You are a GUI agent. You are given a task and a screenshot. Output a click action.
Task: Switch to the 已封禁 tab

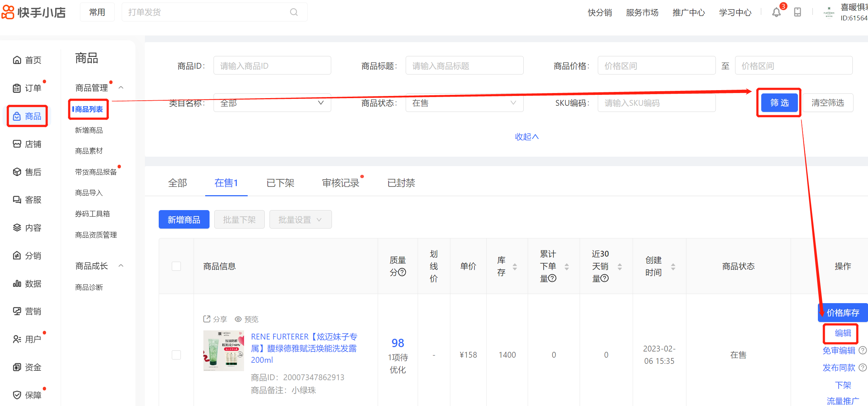401,183
